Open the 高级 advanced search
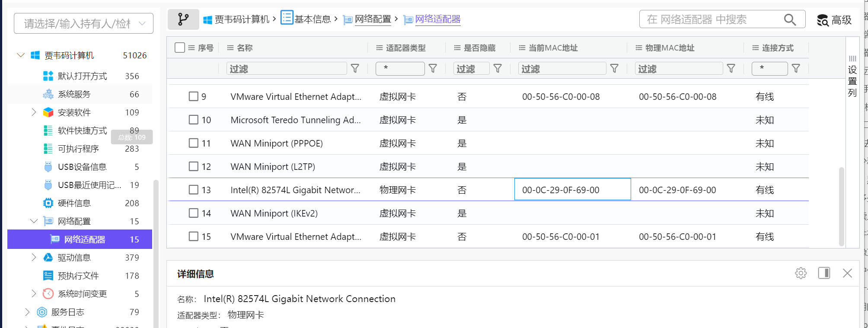The height and width of the screenshot is (328, 868). coord(834,20)
